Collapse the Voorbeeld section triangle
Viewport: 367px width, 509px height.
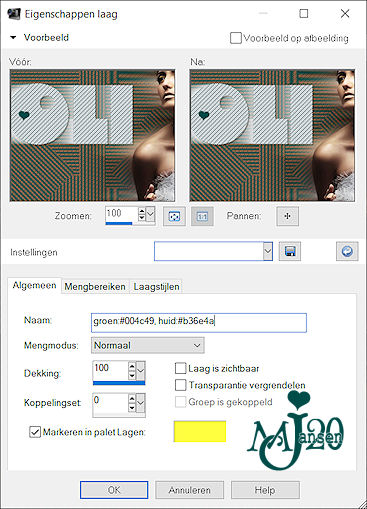coord(13,38)
